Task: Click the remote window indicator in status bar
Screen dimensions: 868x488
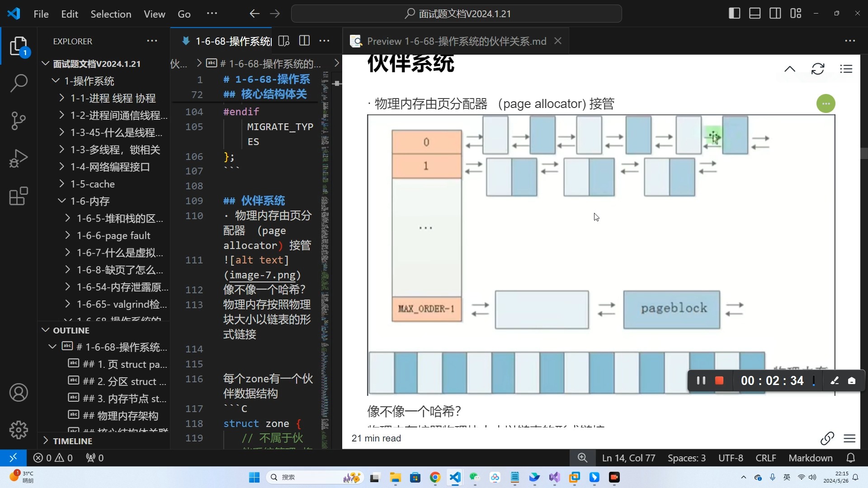Action: coord(13,458)
